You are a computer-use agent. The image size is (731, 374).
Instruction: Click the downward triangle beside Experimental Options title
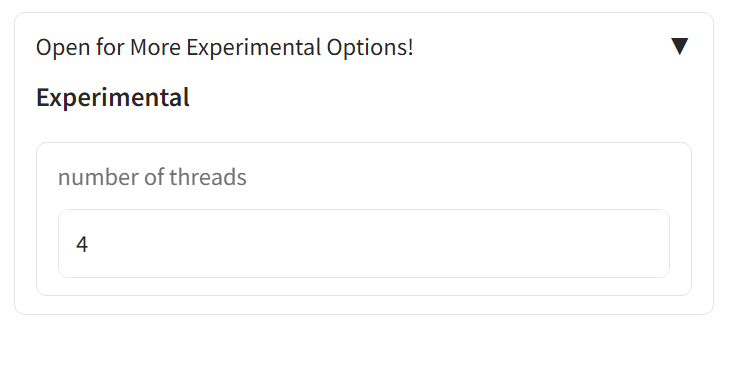click(x=679, y=46)
